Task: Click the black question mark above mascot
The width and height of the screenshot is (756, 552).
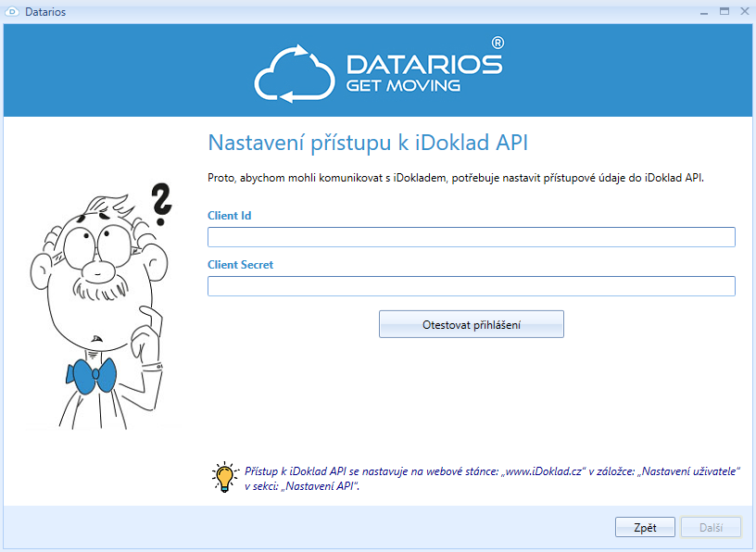Action: click(x=161, y=205)
